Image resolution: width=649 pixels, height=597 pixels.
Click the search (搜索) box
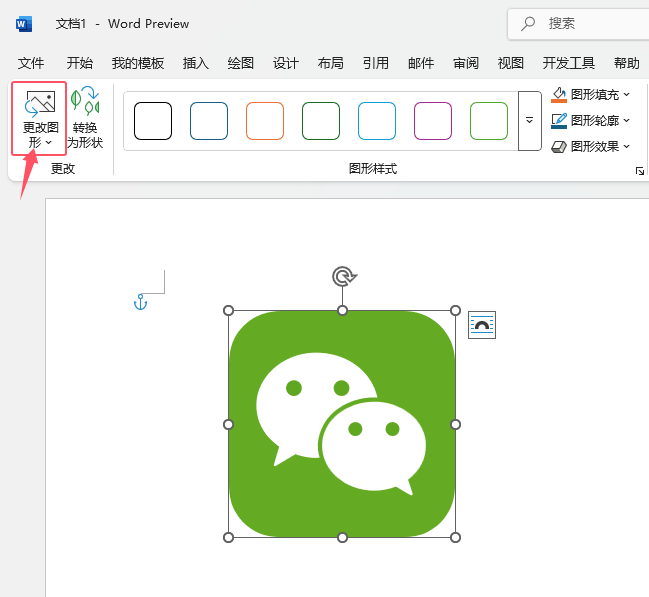(x=578, y=24)
